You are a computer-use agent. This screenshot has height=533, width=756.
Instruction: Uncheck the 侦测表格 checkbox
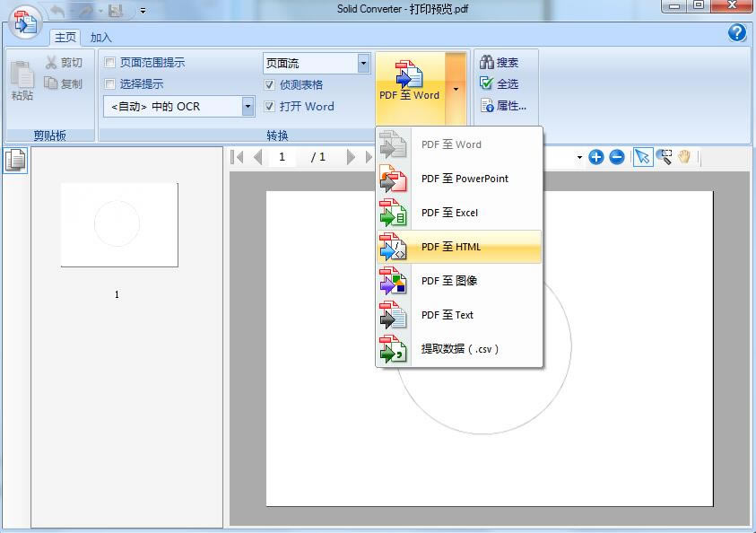(x=270, y=85)
